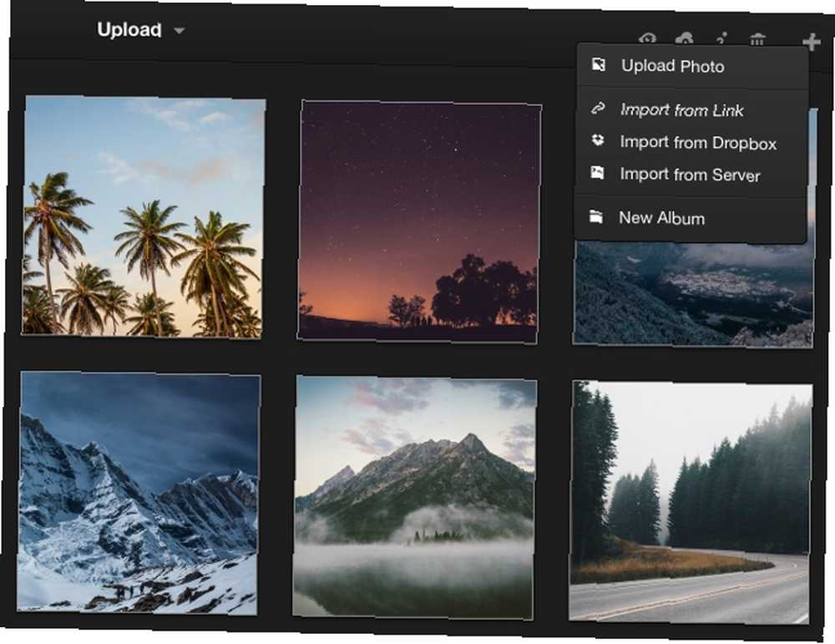Choose Import from Link in the menu
This screenshot has height=644, width=835.
(692, 109)
